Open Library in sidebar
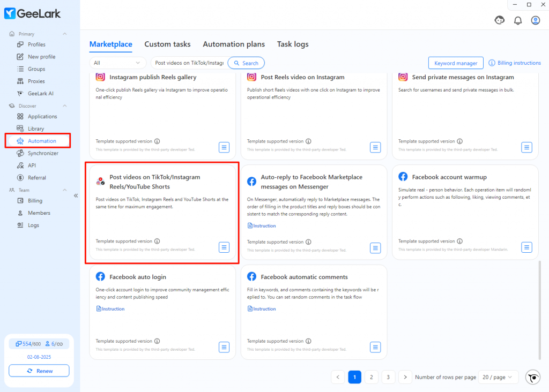The image size is (549, 392). (x=36, y=129)
